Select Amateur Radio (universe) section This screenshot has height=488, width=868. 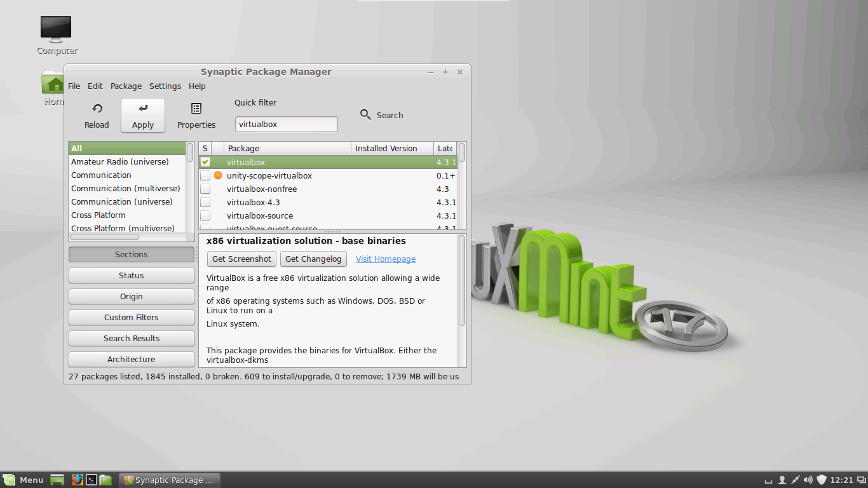click(x=127, y=161)
